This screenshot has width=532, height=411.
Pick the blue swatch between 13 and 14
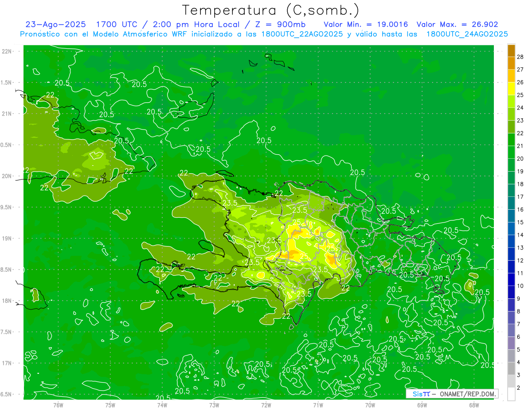[511, 241]
